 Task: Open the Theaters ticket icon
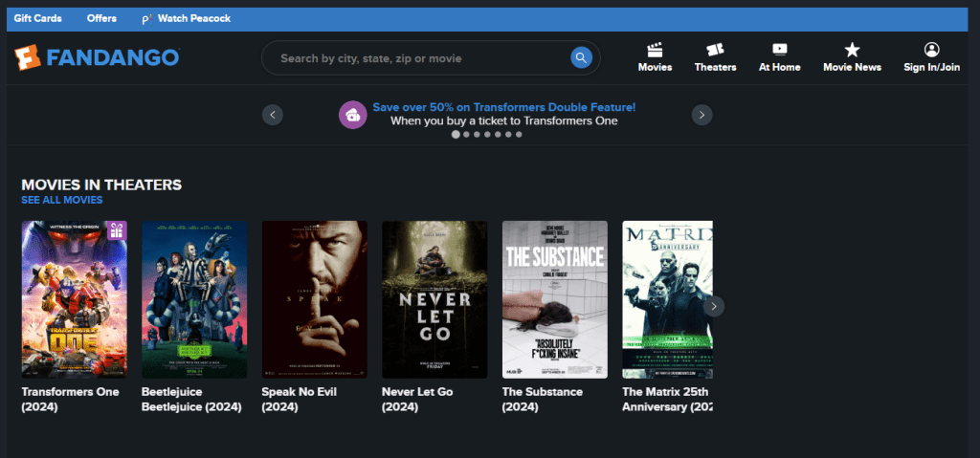point(715,50)
